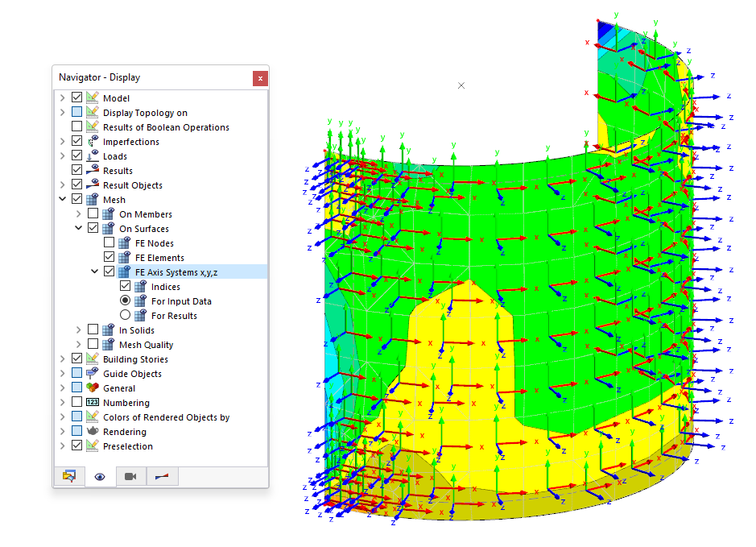Click the Imperfections icon in the tree
This screenshot has width=756, height=547.
point(91,141)
